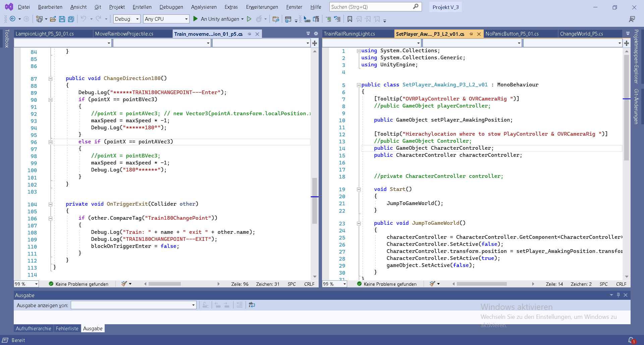Open the Debuggen menu
Image resolution: width=644 pixels, height=345 pixels.
pyautogui.click(x=171, y=7)
